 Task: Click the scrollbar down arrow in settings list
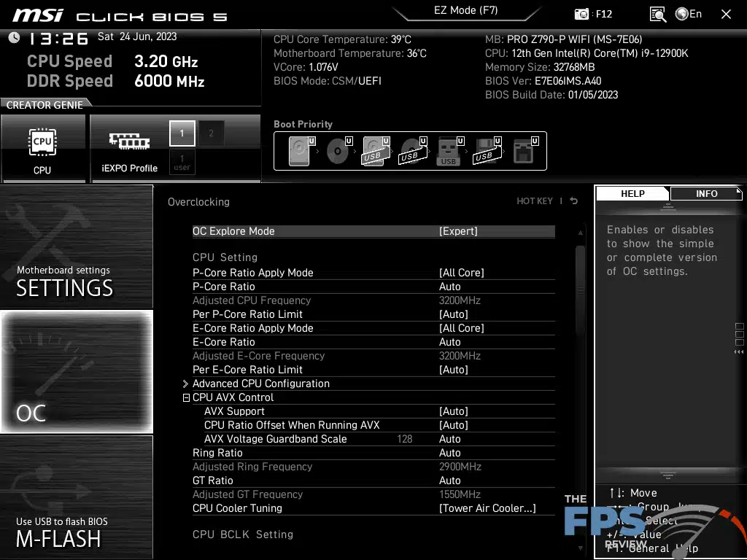click(x=580, y=548)
